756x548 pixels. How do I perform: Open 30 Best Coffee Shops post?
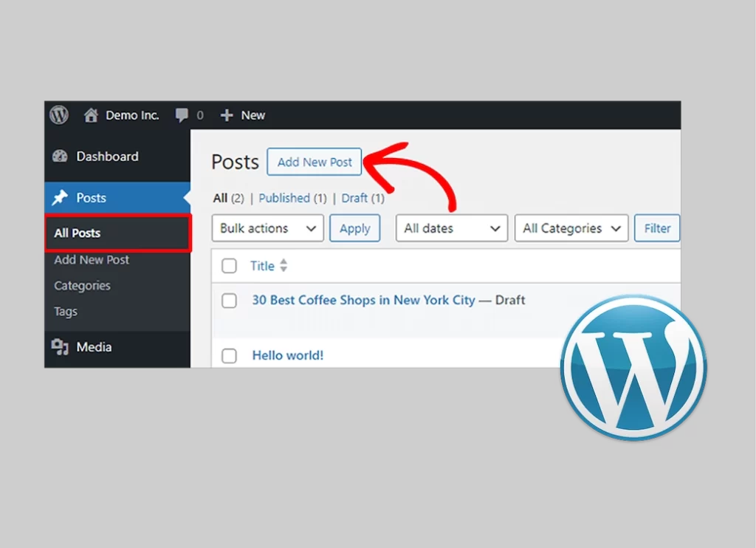tap(363, 300)
